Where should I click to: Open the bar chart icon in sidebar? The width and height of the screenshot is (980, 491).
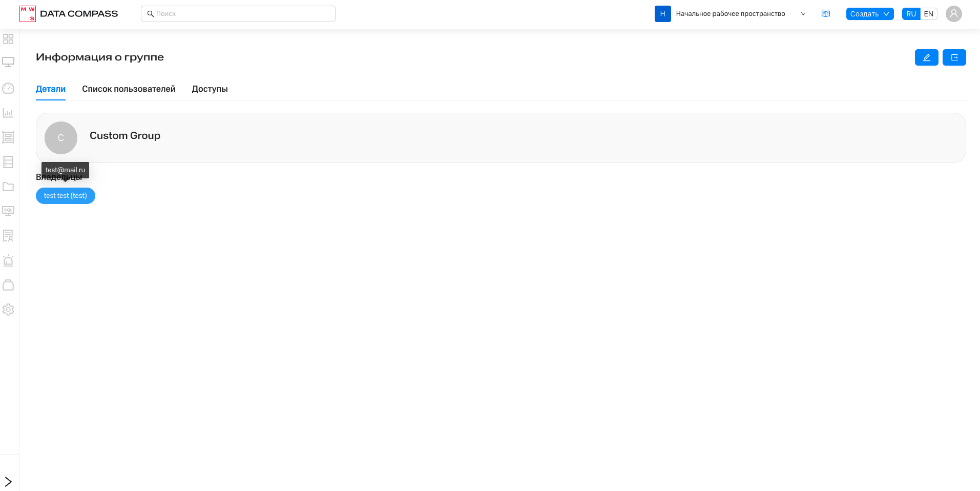click(8, 113)
